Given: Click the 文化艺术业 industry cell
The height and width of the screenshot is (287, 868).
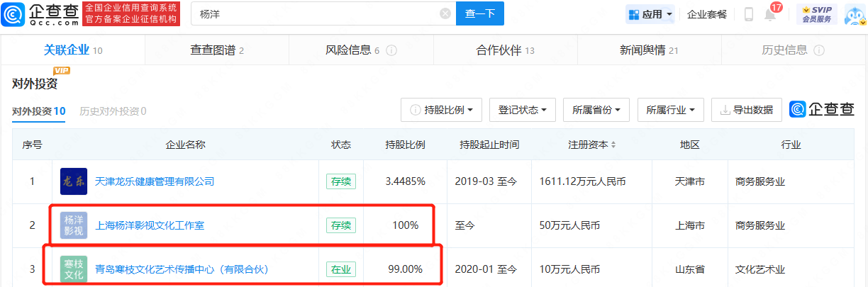Looking at the screenshot, I should click(x=760, y=269).
